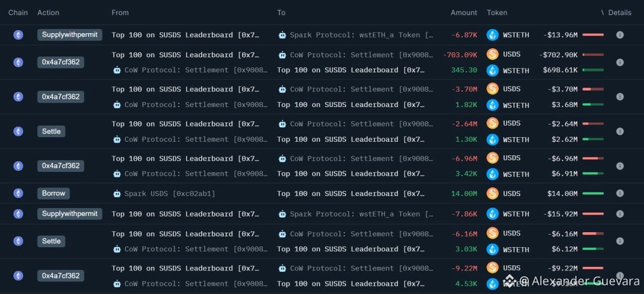This screenshot has width=644, height=294.
Task: Open details info icon for the -3.70M USDS swap
Action: pos(620,96)
